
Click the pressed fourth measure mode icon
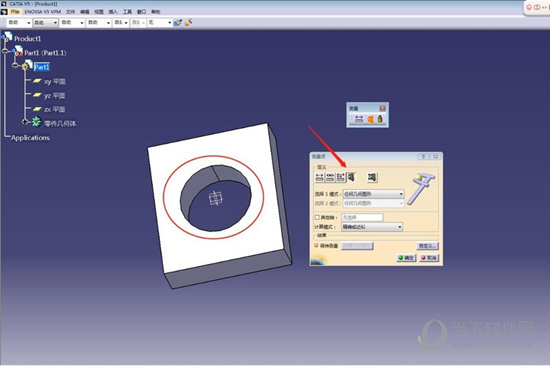(x=351, y=177)
